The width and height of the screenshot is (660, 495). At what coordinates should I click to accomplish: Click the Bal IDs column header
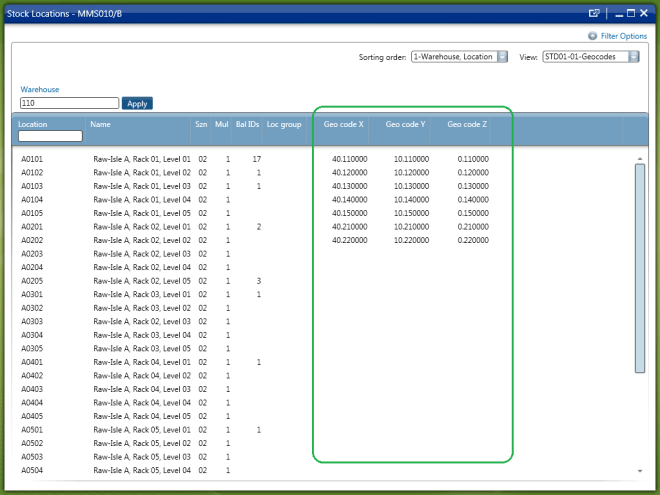[247, 125]
